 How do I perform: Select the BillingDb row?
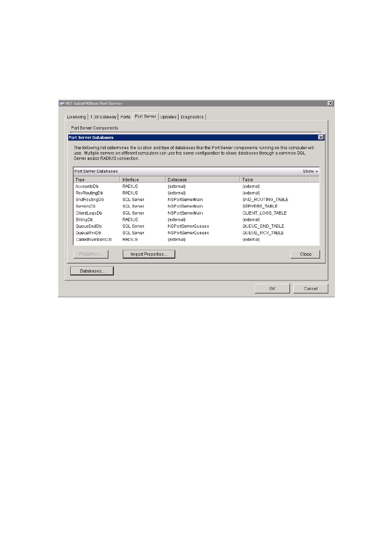tap(196, 220)
